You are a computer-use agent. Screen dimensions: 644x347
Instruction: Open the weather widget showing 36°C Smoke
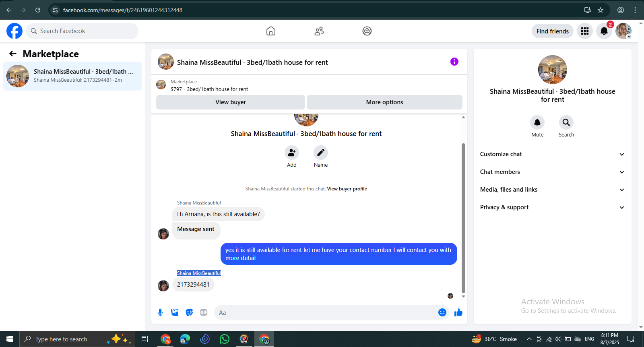point(494,339)
